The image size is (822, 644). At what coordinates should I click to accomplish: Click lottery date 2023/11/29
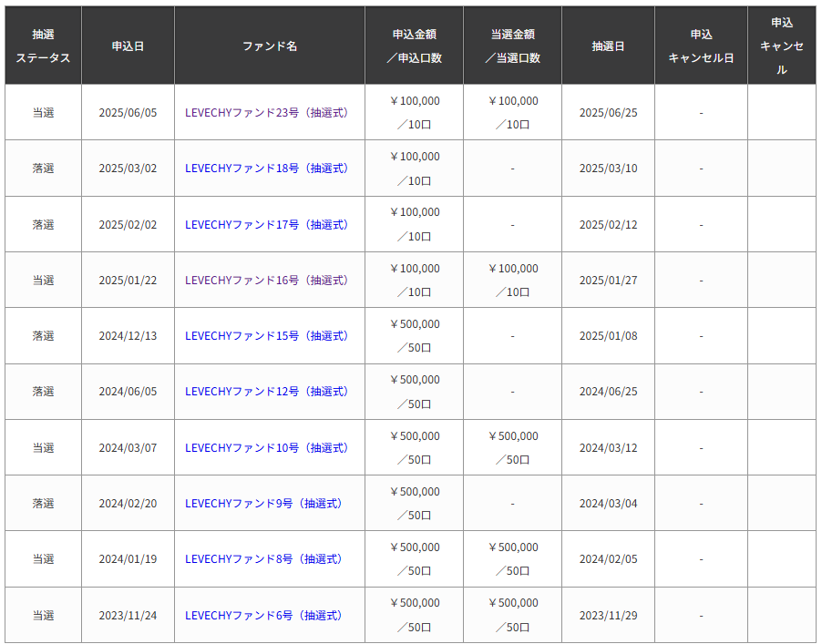coord(608,615)
